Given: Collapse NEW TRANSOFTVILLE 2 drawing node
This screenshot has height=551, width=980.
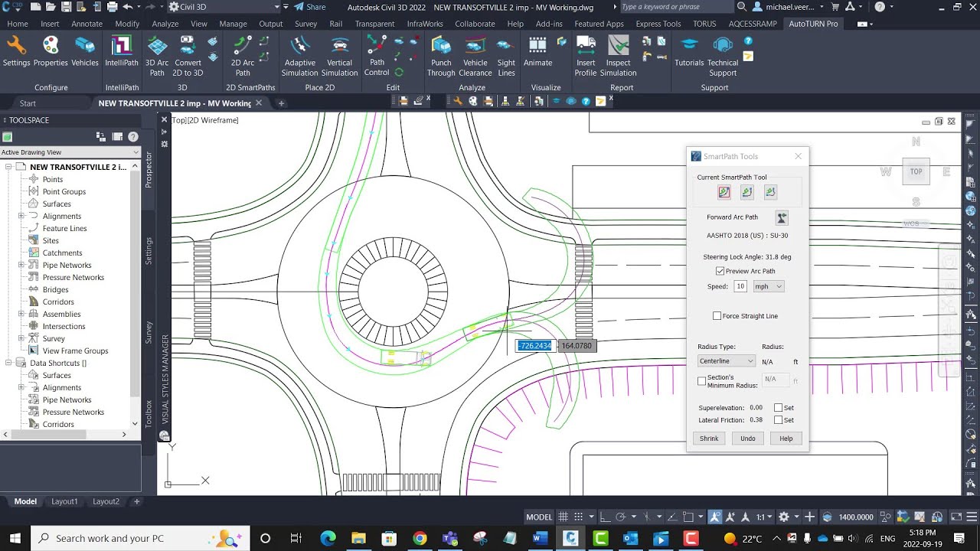Looking at the screenshot, I should 8,167.
